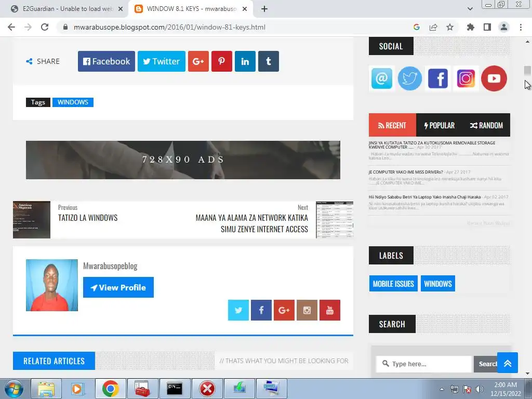The image size is (532, 399).
Task: Click the volume speaker tray icon
Action: 479,389
